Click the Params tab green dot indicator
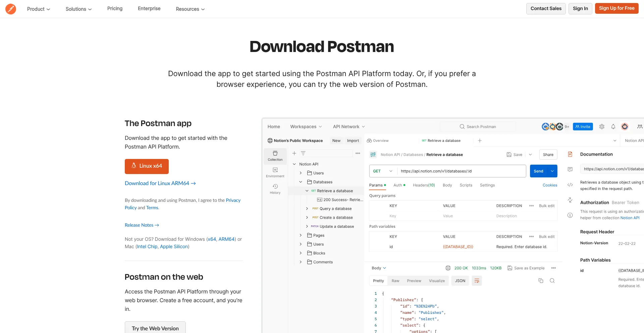644x333 pixels. click(385, 184)
